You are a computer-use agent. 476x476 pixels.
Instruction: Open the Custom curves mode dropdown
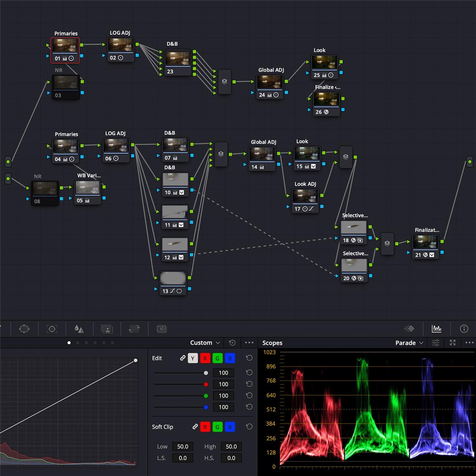pos(205,343)
